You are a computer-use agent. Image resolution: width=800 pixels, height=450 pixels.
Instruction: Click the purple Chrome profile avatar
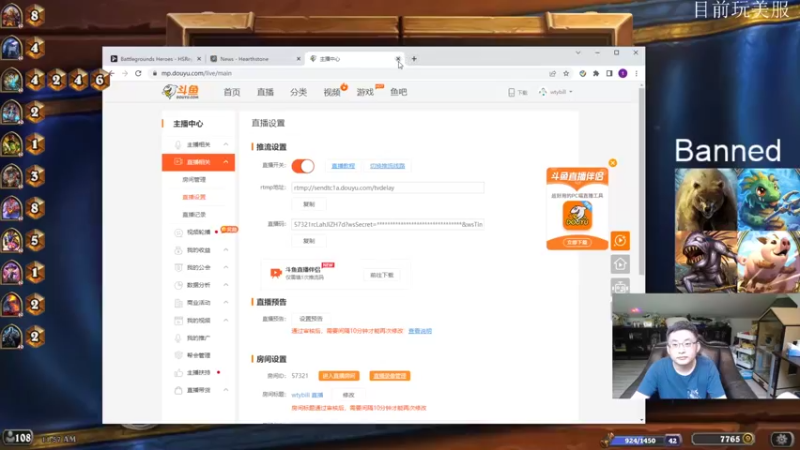pyautogui.click(x=622, y=73)
